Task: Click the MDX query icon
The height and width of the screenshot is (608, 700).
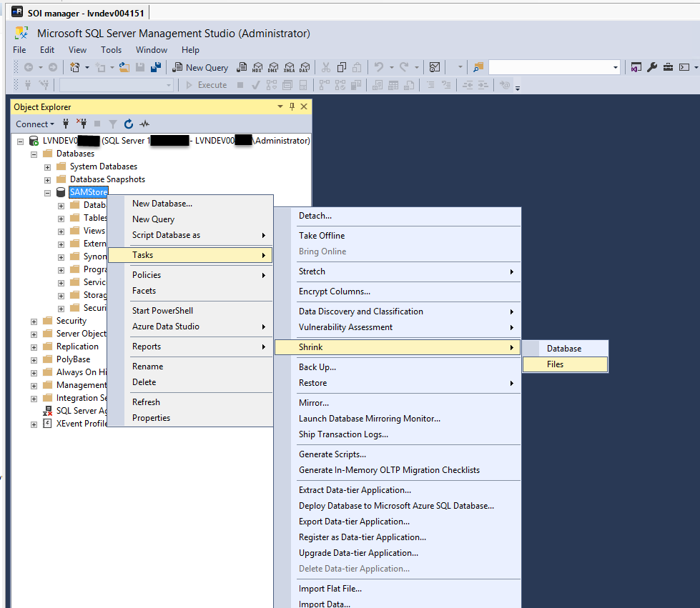Action: [x=257, y=67]
